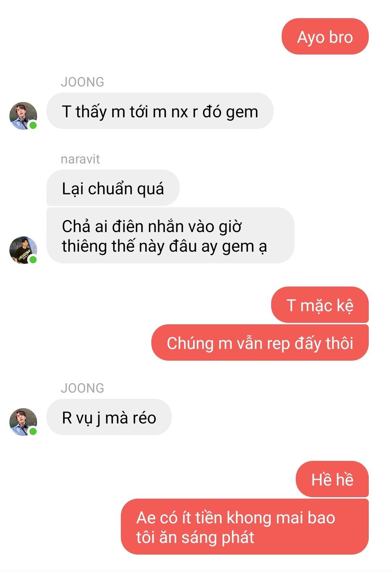Tap JOONG's avatar beside first message
This screenshot has height=572, width=392.
(23, 116)
